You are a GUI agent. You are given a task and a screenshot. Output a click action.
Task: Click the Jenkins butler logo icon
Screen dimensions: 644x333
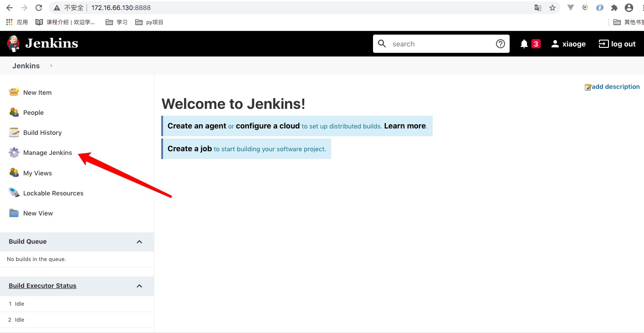pyautogui.click(x=13, y=43)
